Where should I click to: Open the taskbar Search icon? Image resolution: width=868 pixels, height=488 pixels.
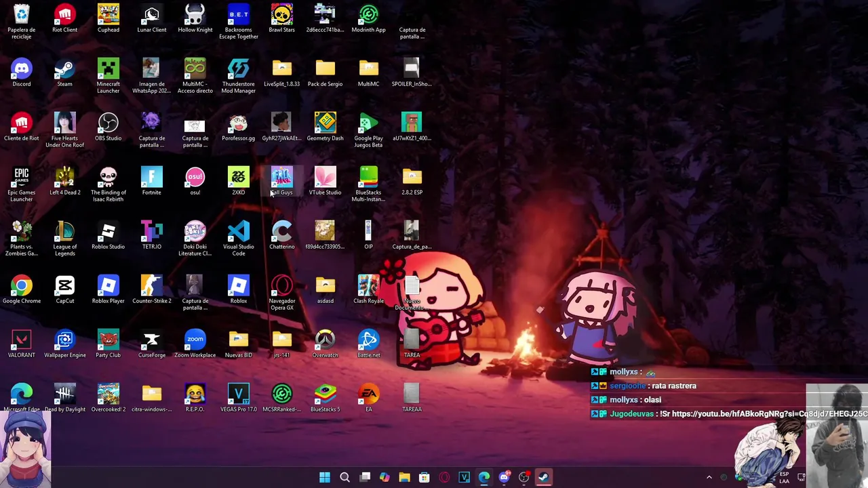(344, 477)
